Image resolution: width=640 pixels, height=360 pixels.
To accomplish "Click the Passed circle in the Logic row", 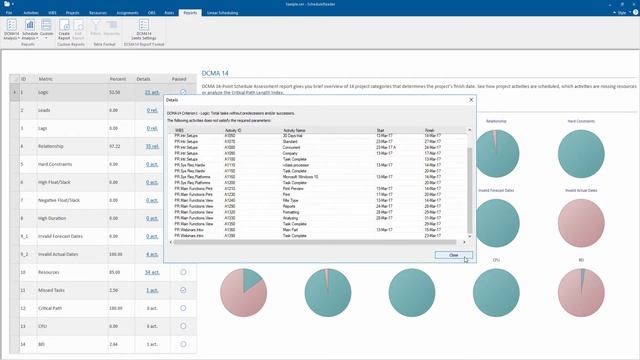I will pyautogui.click(x=183, y=92).
